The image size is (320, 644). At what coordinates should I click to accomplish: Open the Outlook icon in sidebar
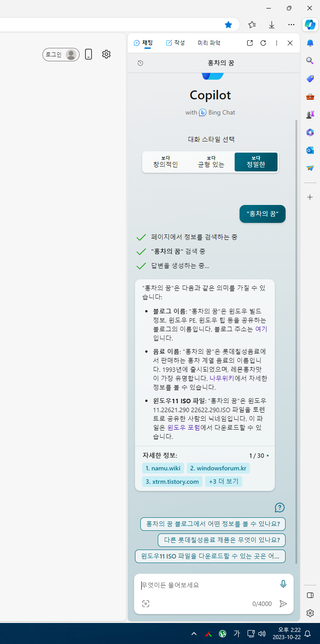click(x=310, y=150)
